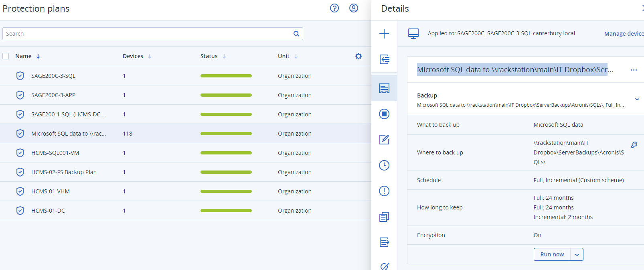Image resolution: width=644 pixels, height=270 pixels.
Task: Open the alerts exclamation icon in sidebar
Action: [384, 191]
